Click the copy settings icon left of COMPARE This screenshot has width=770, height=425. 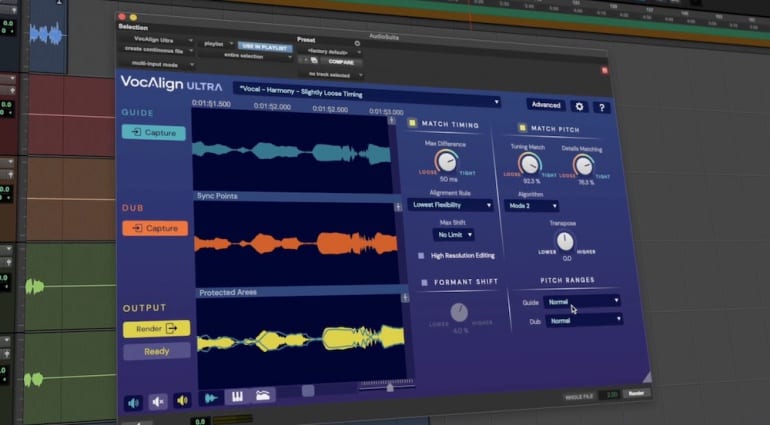314,60
